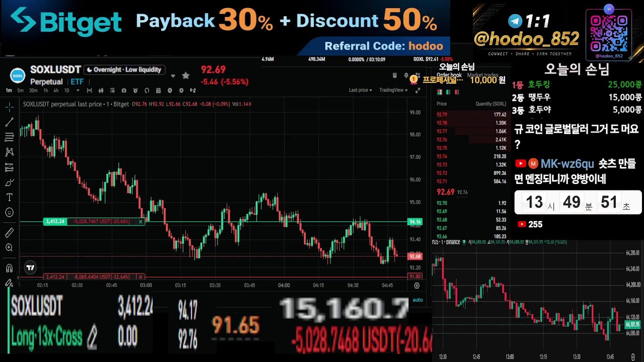This screenshot has width=644, height=362.
Task: Click the add (plus) circle icon
Action: click(170, 90)
